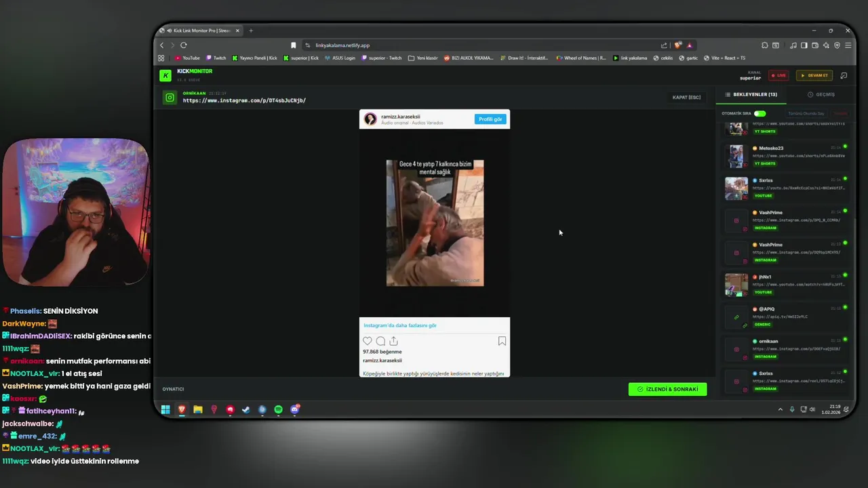Save the Instagram post with bookmark icon
868x488 pixels.
[x=502, y=341]
